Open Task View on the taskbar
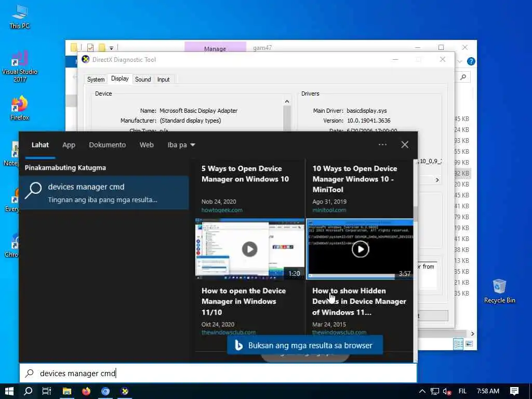The width and height of the screenshot is (532, 399). coord(46,391)
